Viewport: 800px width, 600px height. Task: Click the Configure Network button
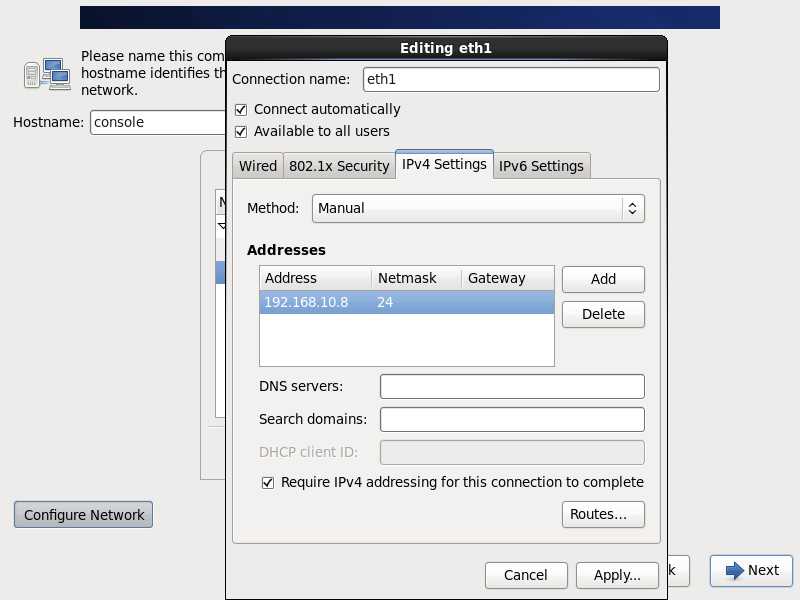(83, 515)
